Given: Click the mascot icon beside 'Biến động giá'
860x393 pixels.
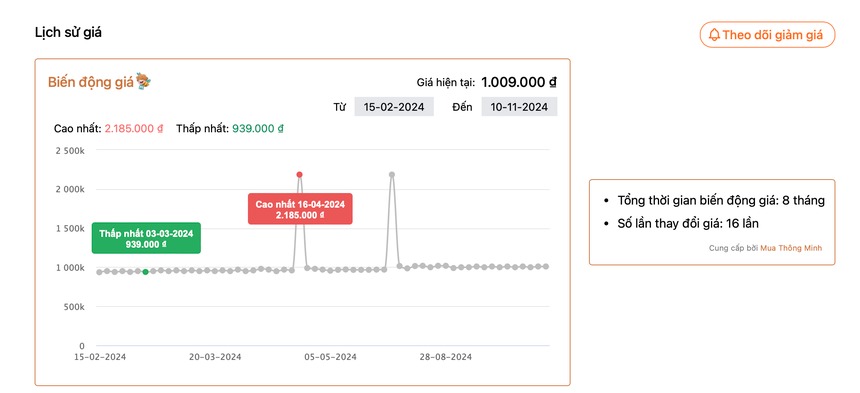Looking at the screenshot, I should (143, 81).
